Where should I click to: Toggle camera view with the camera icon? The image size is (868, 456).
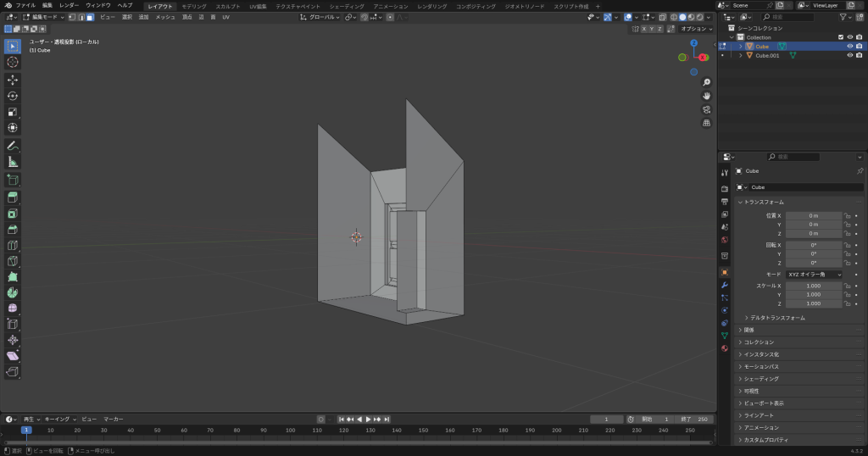pyautogui.click(x=706, y=109)
